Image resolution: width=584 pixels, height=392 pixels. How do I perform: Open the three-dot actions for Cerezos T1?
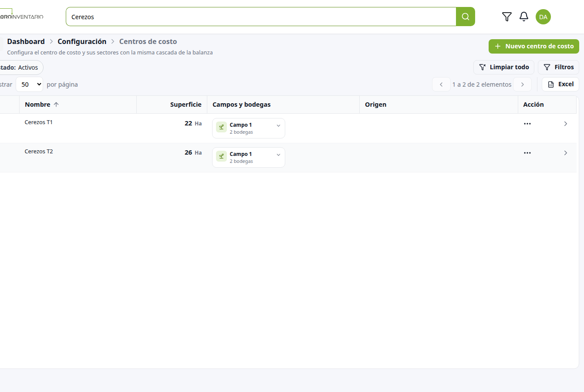coord(527,124)
